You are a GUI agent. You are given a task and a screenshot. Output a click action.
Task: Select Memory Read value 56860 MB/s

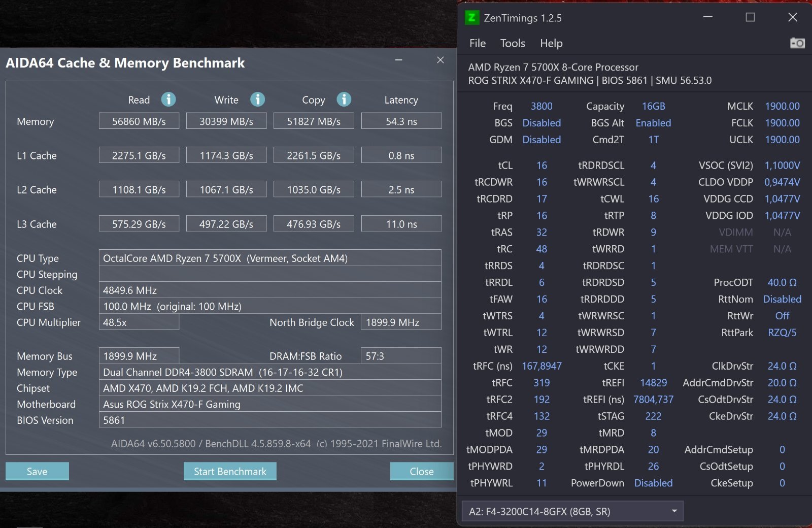(139, 121)
